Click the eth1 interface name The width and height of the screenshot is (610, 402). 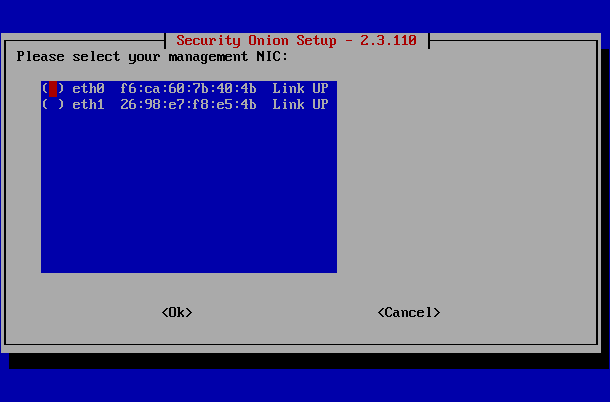point(88,105)
